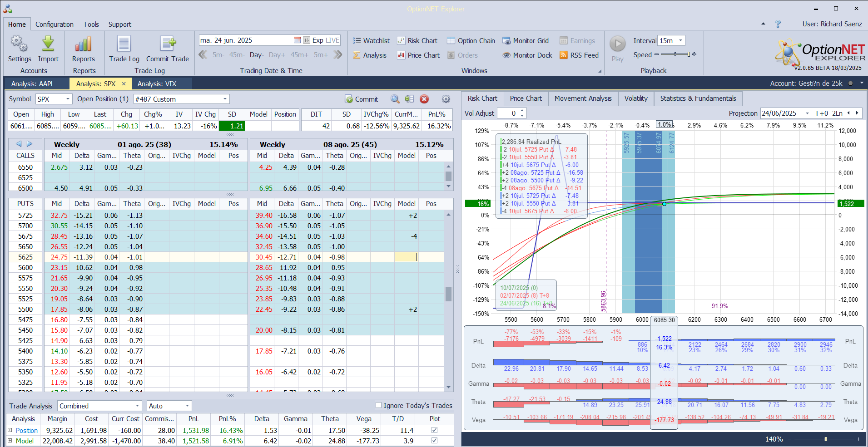868x447 pixels.
Task: Open the Monitor Dock window
Action: (x=527, y=55)
